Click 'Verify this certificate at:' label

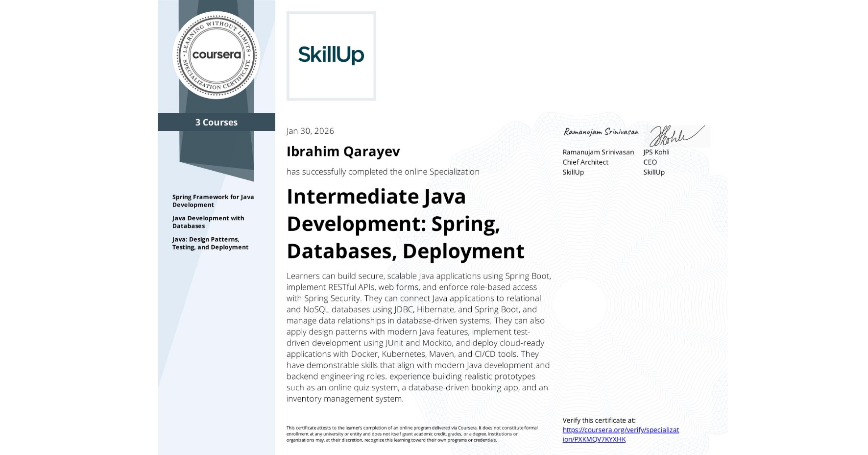pyautogui.click(x=599, y=420)
